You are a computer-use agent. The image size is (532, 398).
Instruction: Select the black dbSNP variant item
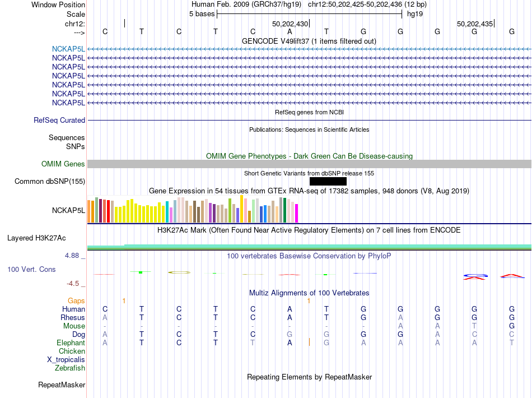328,181
